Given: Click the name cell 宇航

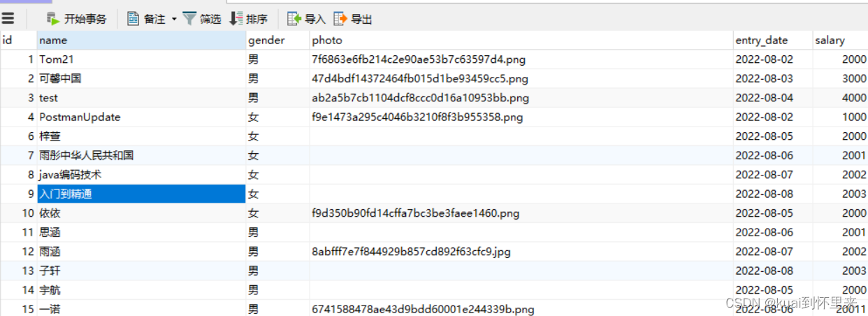Looking at the screenshot, I should point(142,290).
